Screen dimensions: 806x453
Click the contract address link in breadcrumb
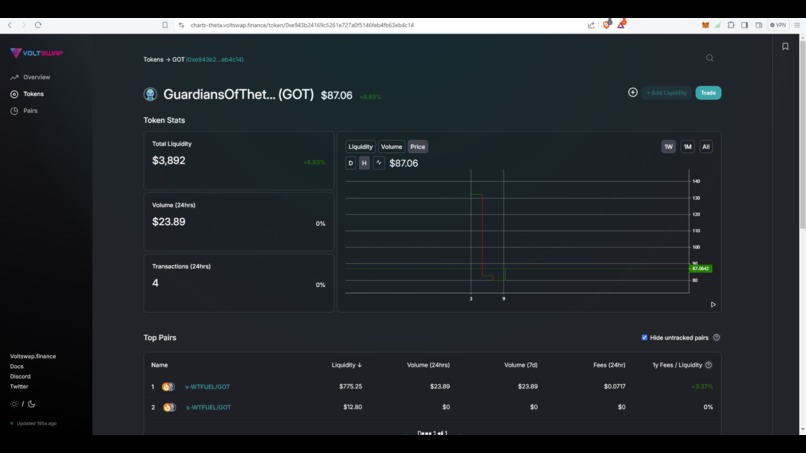(215, 60)
